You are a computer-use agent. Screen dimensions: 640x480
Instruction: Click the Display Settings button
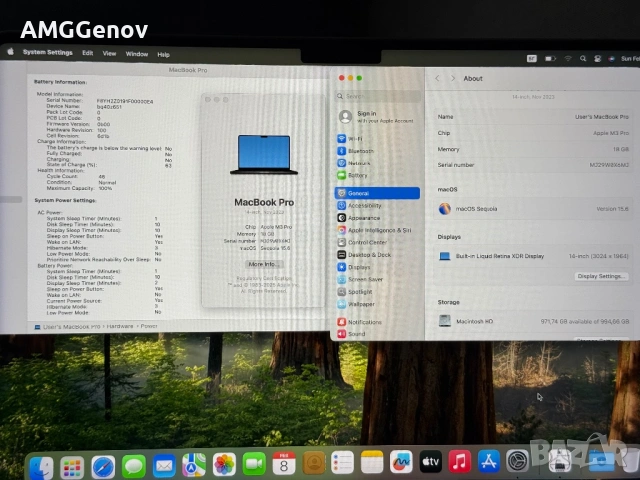[601, 276]
